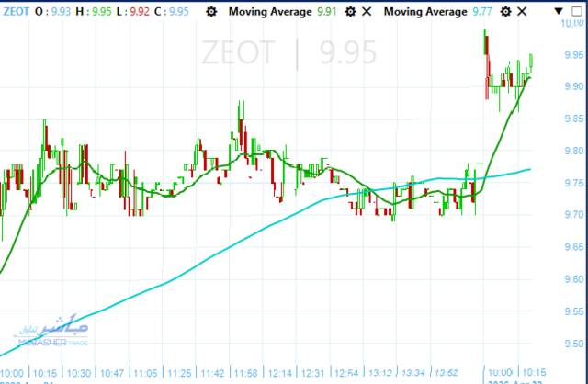Click the 12:31 time axis label
Viewport: 588px width, 384px height.
click(312, 373)
